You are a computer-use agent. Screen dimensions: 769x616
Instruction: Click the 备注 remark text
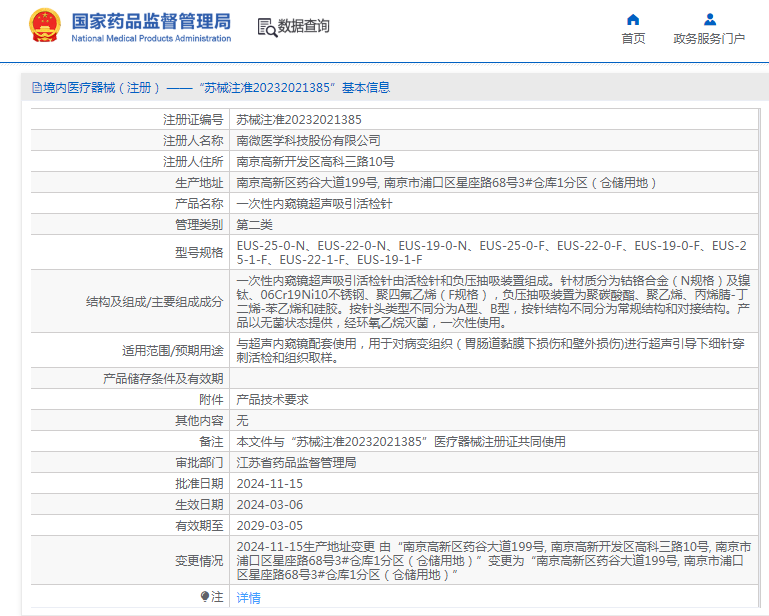401,442
